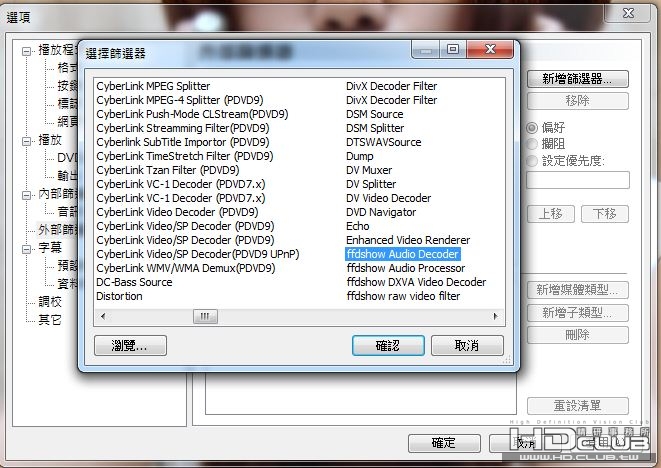Maximize the filter selection dialog
The width and height of the screenshot is (661, 468).
point(453,49)
